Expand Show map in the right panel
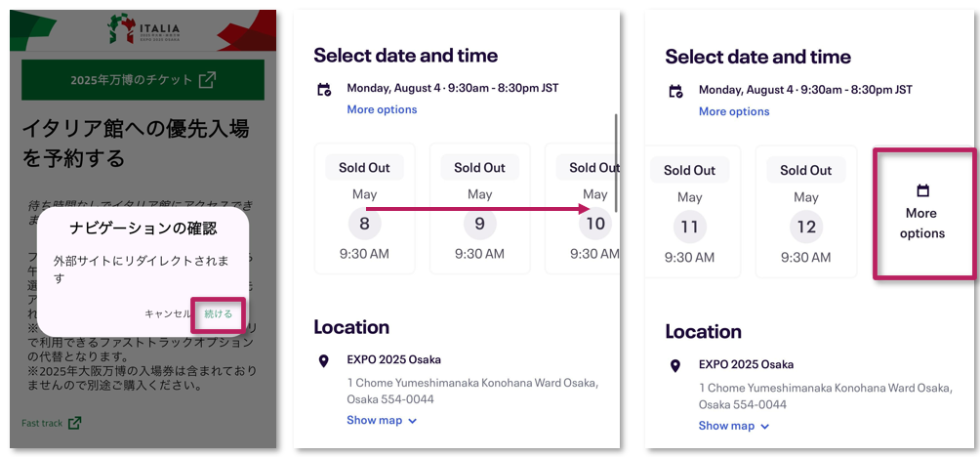The width and height of the screenshot is (980, 457). pyautogui.click(x=734, y=426)
